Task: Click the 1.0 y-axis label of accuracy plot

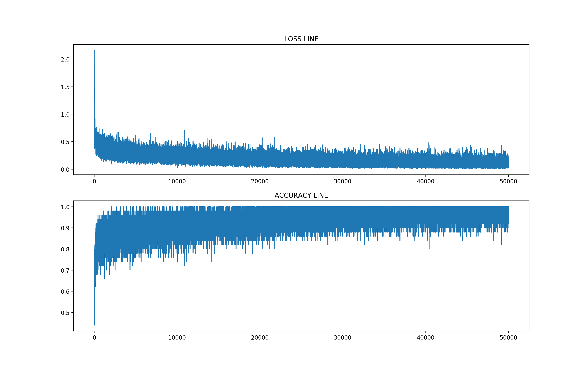Action: (65, 207)
